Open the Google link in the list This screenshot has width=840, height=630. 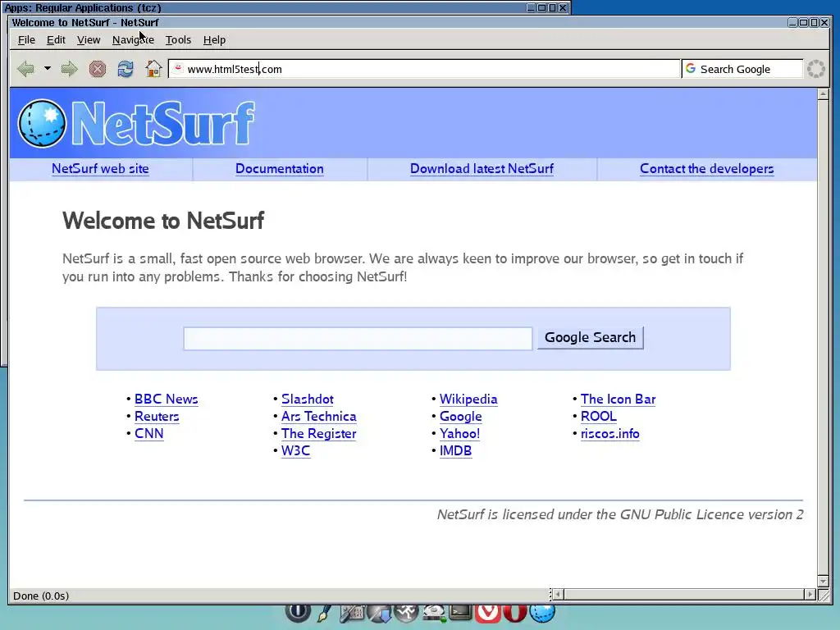click(461, 416)
